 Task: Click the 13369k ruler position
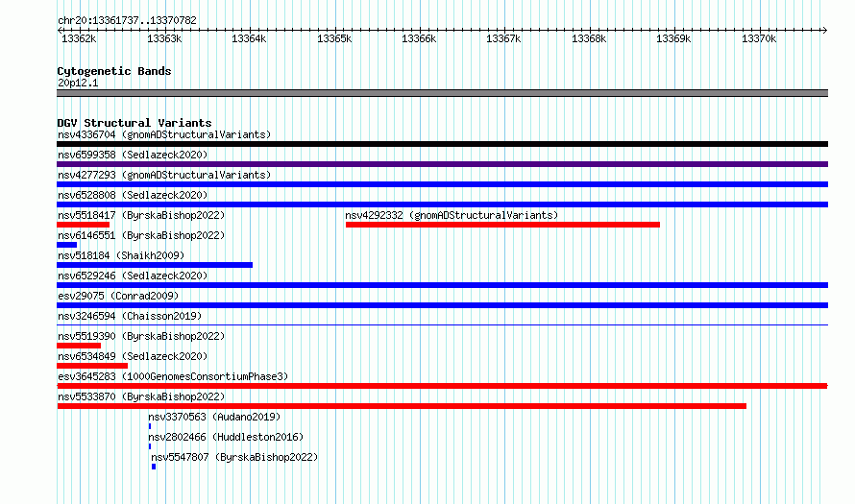click(674, 38)
